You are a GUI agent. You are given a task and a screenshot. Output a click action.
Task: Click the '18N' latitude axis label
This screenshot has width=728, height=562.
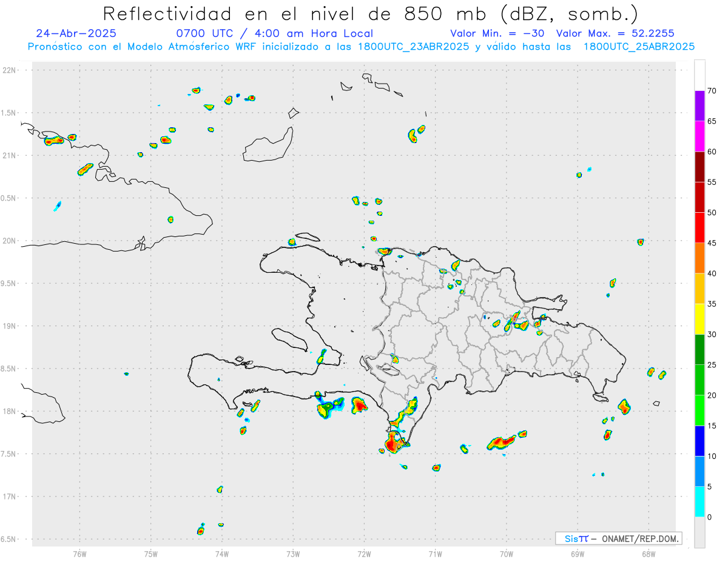[x=10, y=411]
